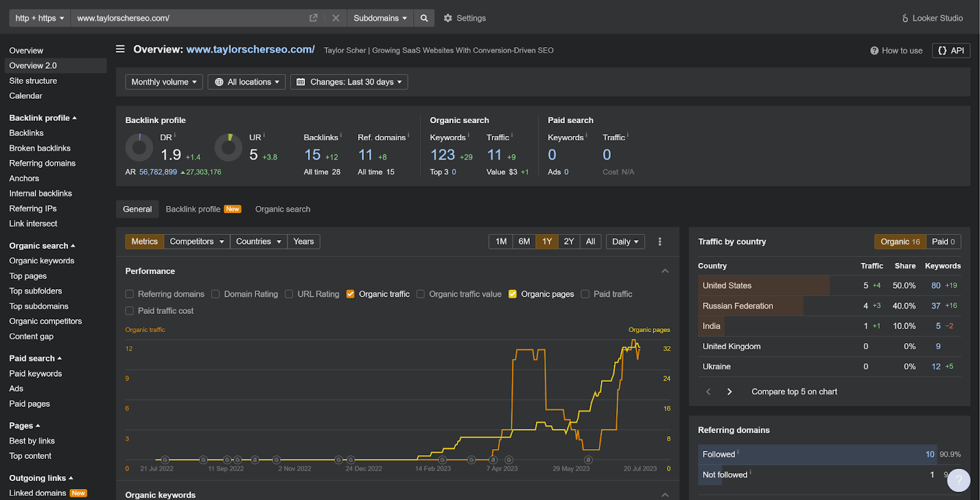Open Looker Studio link
Image resolution: width=980 pixels, height=500 pixels.
point(932,18)
